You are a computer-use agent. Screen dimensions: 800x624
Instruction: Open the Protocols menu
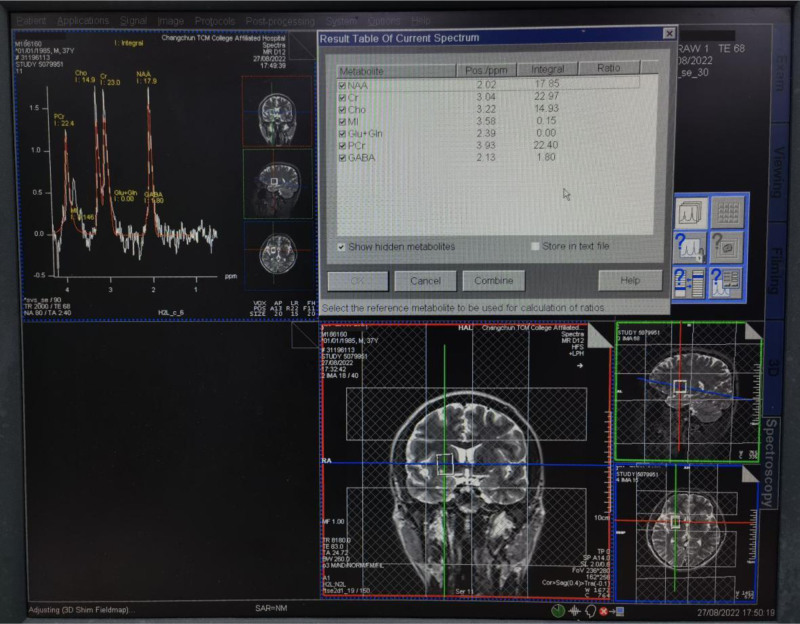pyautogui.click(x=215, y=21)
